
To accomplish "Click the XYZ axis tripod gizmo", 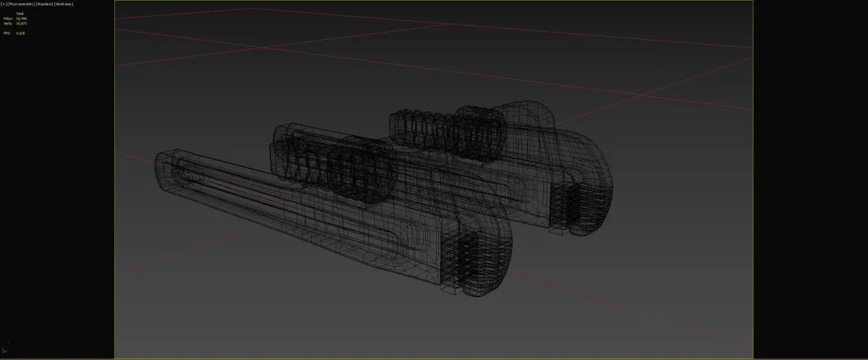I will 5,348.
